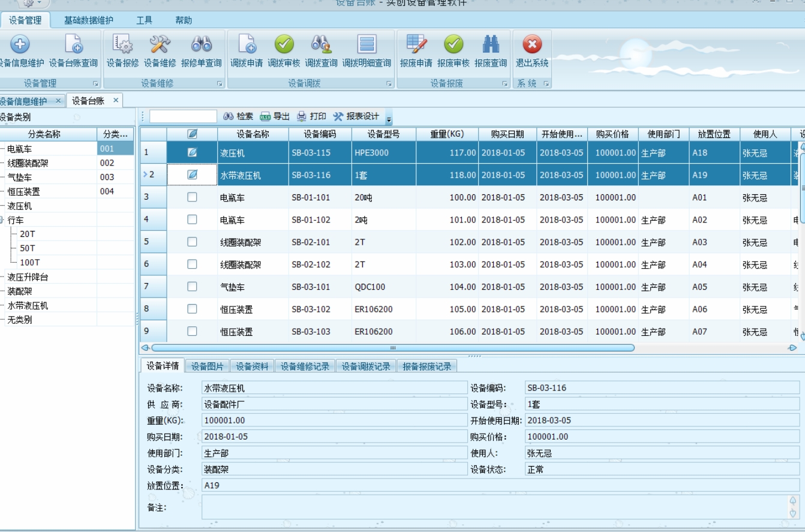Open the 设备调拨记录 detail tab

[366, 366]
